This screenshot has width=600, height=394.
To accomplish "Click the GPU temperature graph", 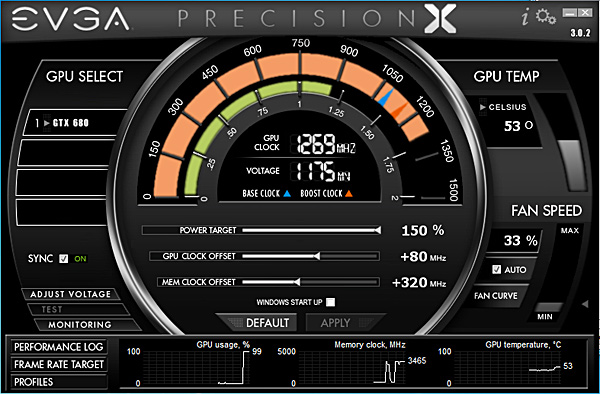I will click(x=507, y=368).
